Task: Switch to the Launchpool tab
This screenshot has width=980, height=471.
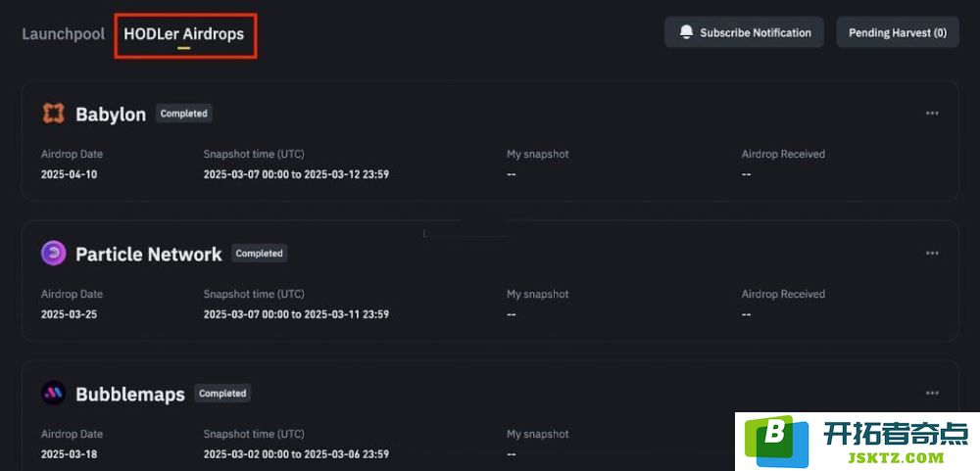Action: click(63, 33)
